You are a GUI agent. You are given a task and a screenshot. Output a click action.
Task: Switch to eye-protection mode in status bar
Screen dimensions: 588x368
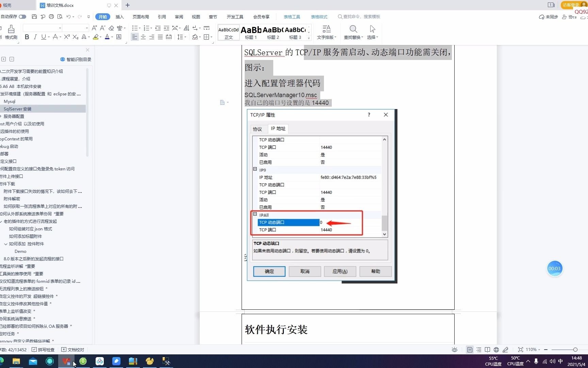coord(455,350)
